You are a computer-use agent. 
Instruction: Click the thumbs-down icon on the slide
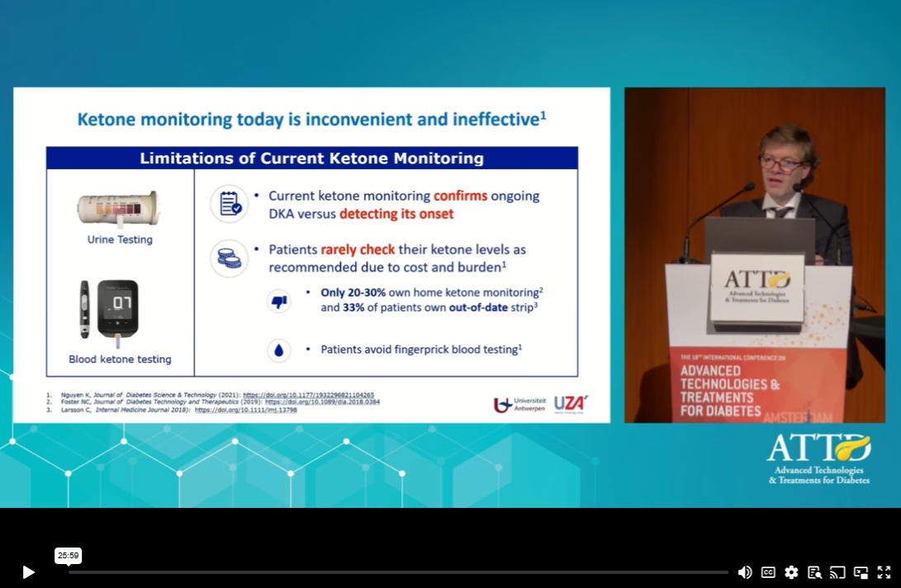click(x=279, y=301)
